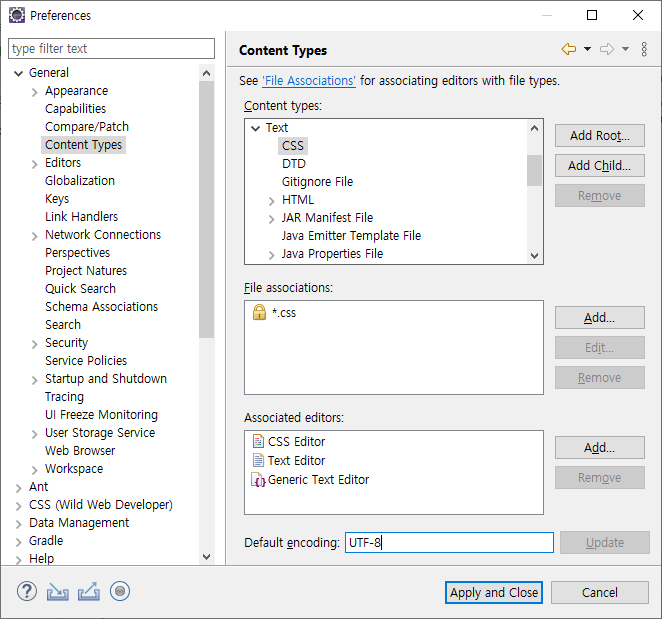Collapse the General tree node
The image size is (662, 619).
click(18, 73)
